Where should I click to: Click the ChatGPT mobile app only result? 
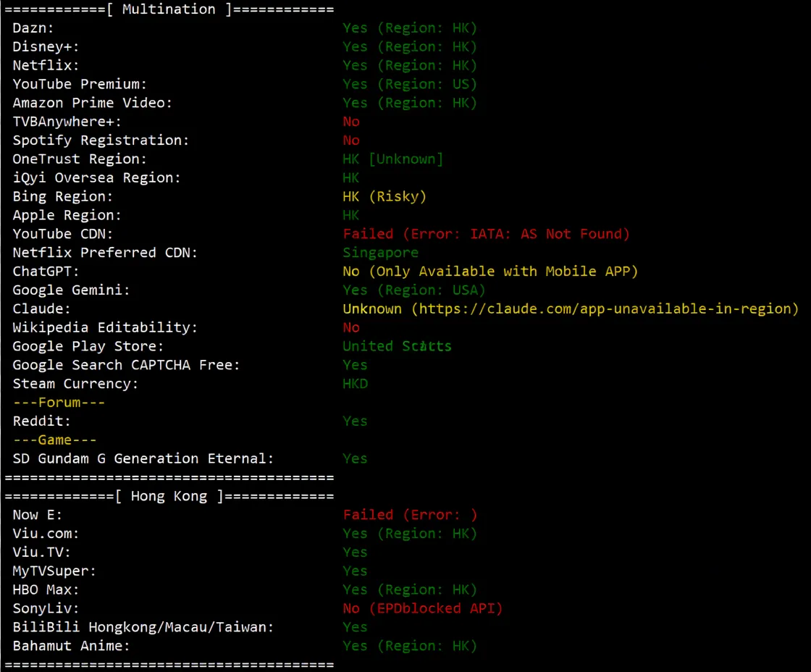(x=490, y=272)
